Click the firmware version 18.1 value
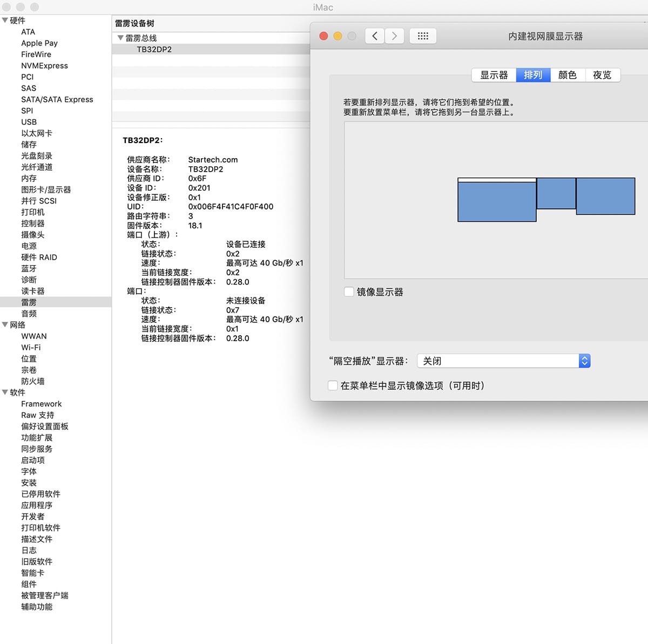This screenshot has width=648, height=644. [x=195, y=226]
